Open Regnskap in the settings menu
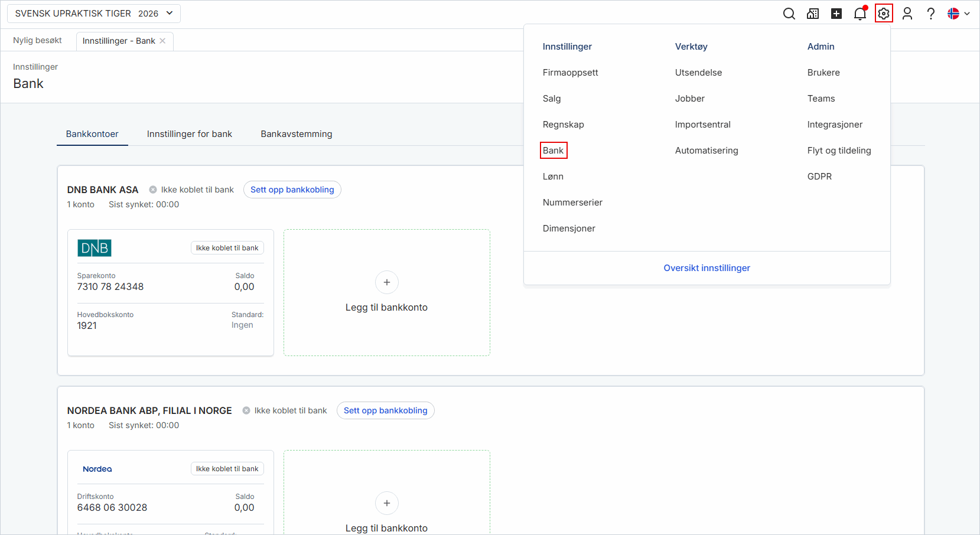980x535 pixels. coord(564,125)
